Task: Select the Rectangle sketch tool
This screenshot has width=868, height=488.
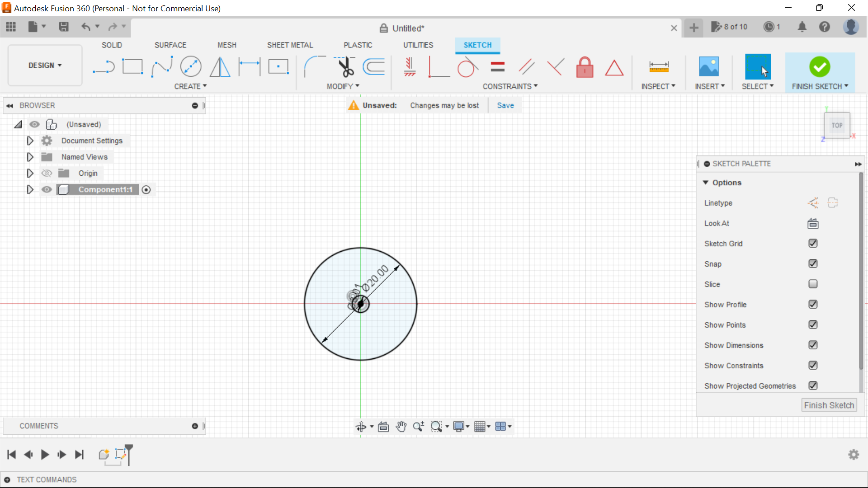Action: [132, 67]
